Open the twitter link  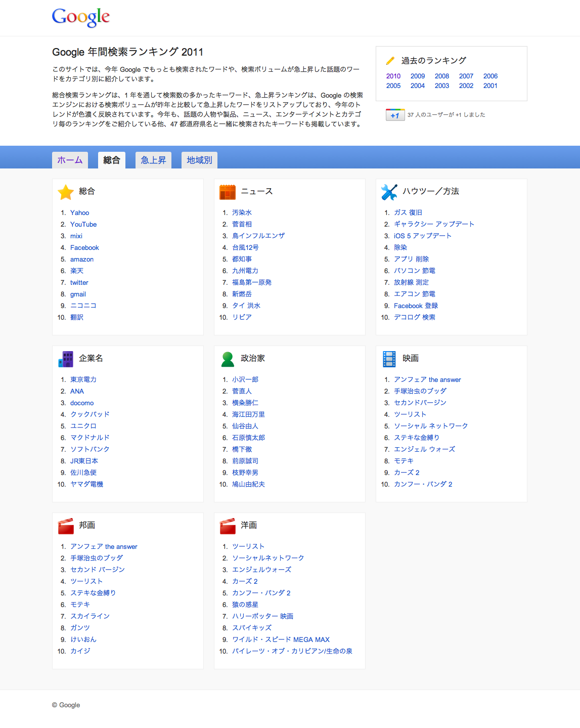(x=79, y=283)
